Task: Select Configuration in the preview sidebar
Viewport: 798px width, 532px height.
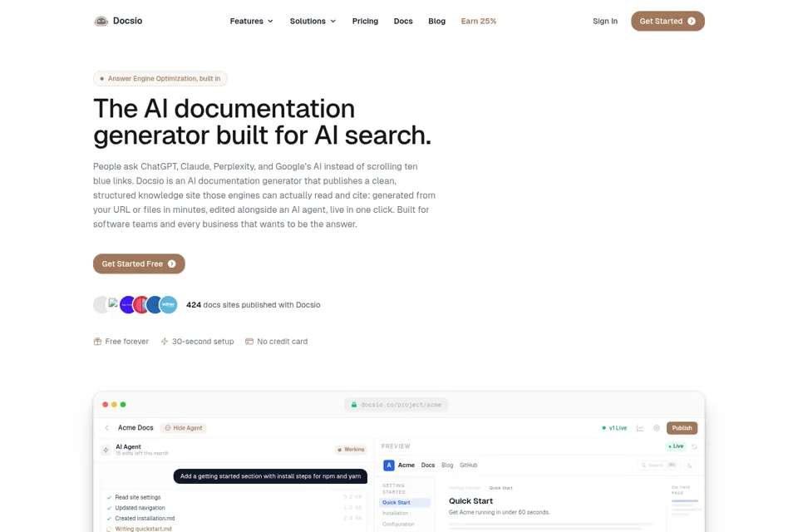Action: click(x=398, y=525)
